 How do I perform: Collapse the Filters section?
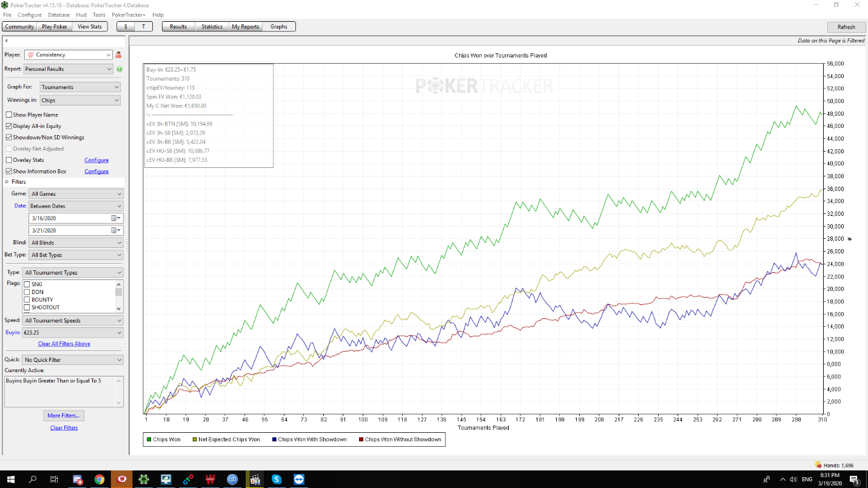7,182
